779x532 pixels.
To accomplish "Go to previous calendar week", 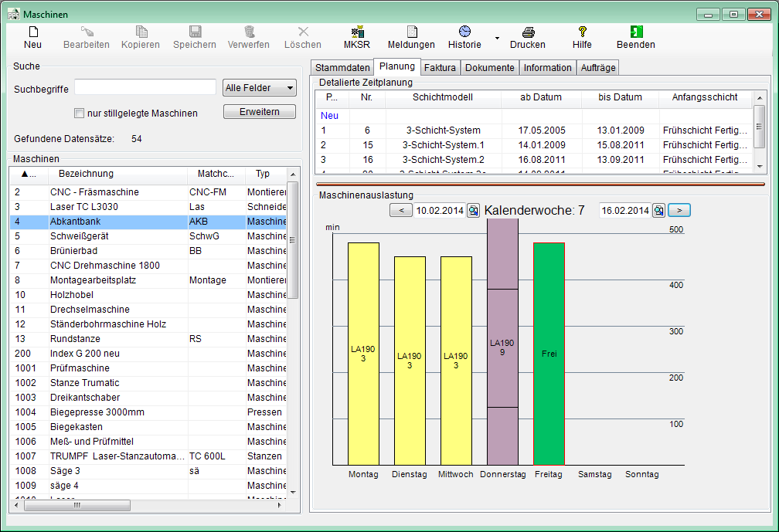I will pos(400,211).
